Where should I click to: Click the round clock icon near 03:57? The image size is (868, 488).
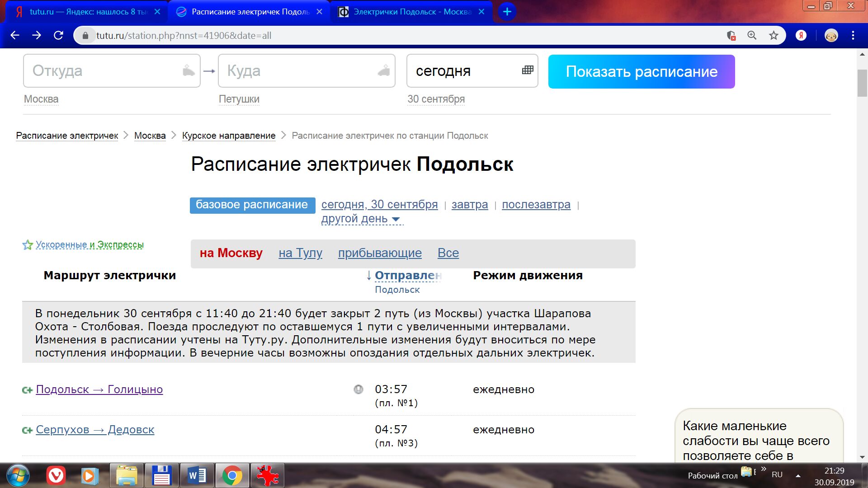[358, 389]
